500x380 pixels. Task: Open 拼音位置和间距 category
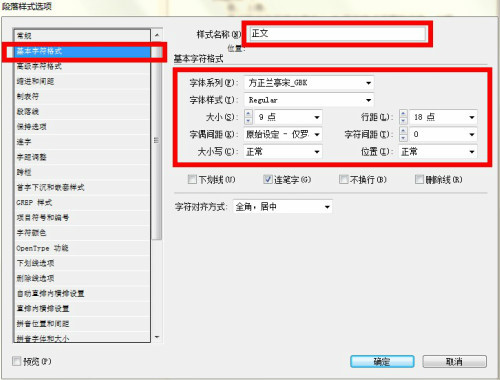(x=82, y=324)
